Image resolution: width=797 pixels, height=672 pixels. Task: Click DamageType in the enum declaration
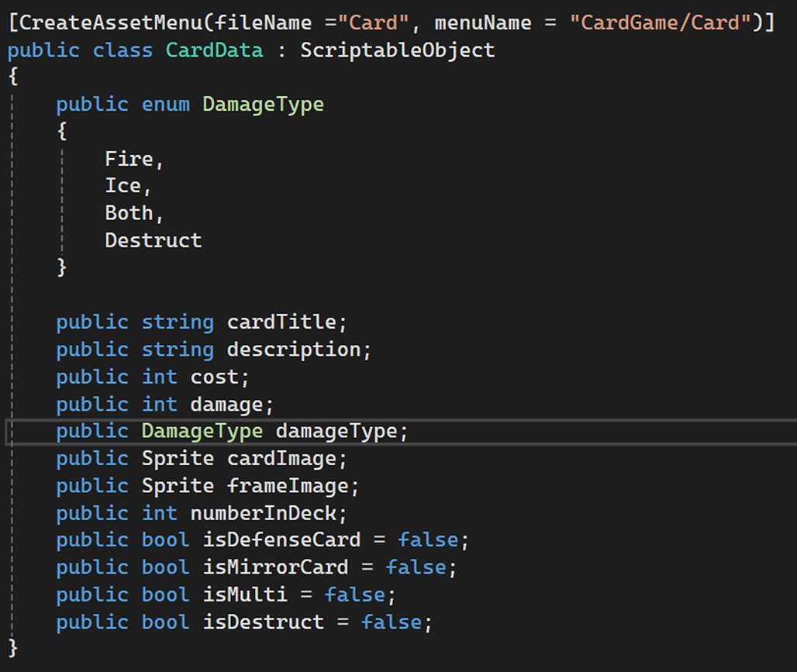(x=263, y=105)
